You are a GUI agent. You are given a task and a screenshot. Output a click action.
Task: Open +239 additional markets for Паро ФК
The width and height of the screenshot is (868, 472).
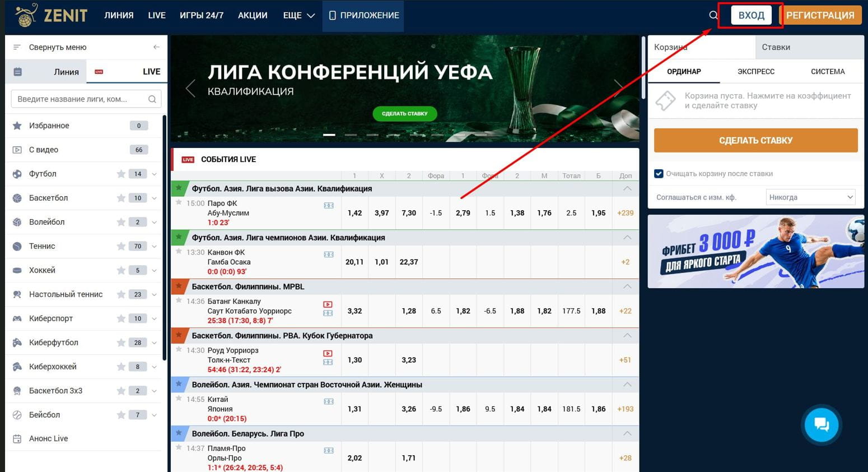pos(625,213)
